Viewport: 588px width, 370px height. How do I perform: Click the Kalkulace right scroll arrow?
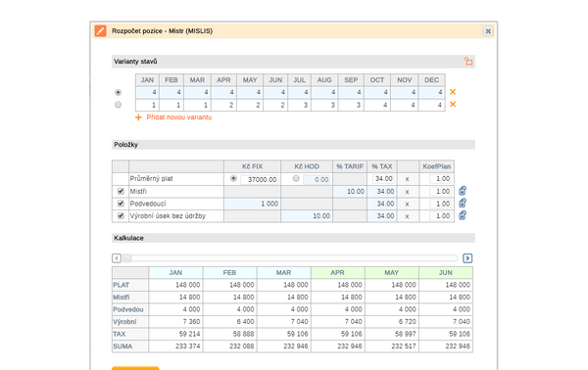point(467,258)
